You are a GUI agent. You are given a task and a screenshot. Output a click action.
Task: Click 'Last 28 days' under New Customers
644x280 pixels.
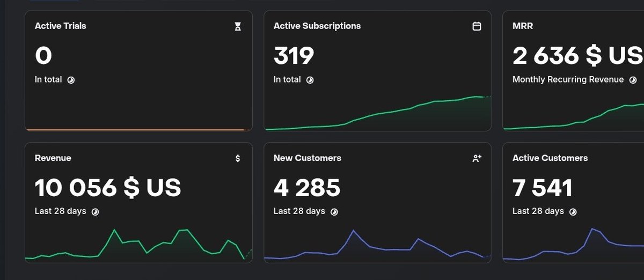click(299, 211)
